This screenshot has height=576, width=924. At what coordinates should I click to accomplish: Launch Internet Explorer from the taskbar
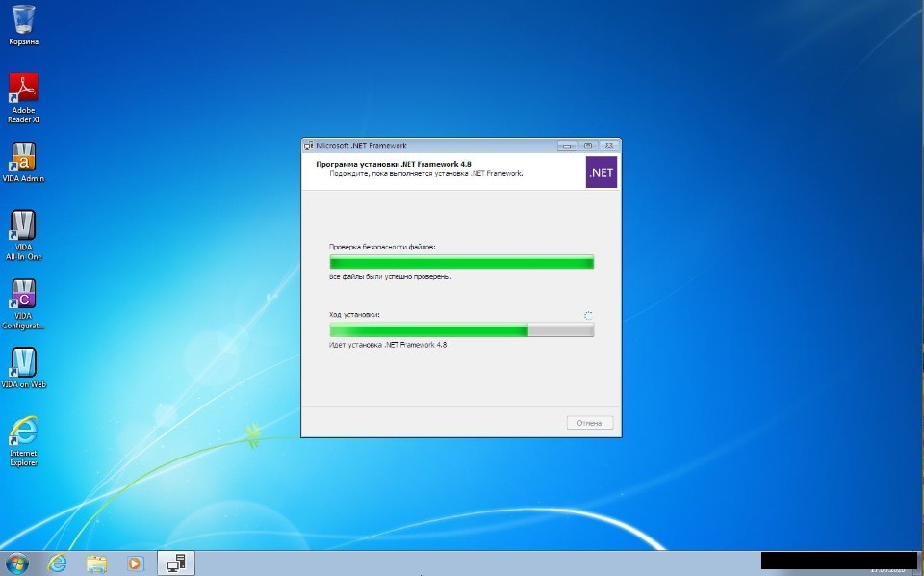coord(57,563)
